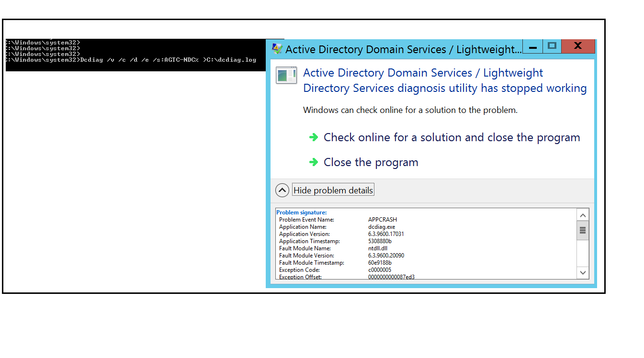Image resolution: width=644 pixels, height=358 pixels.
Task: Collapse the problem details section
Action: click(333, 190)
